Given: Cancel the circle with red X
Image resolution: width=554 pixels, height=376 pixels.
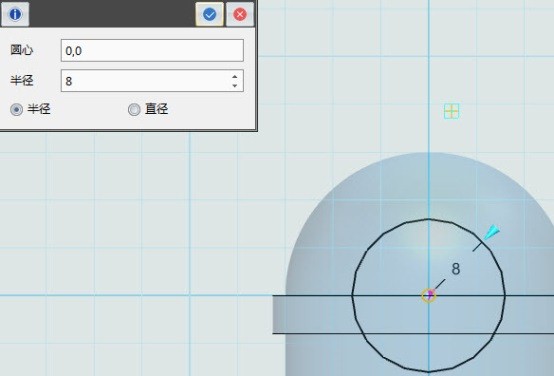Looking at the screenshot, I should click(240, 14).
